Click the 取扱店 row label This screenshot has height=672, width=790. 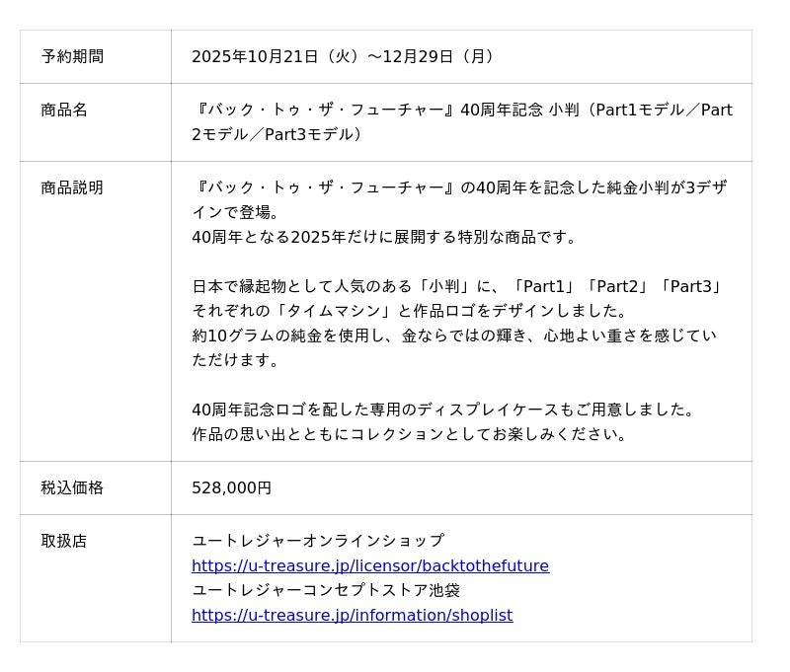coord(64,541)
